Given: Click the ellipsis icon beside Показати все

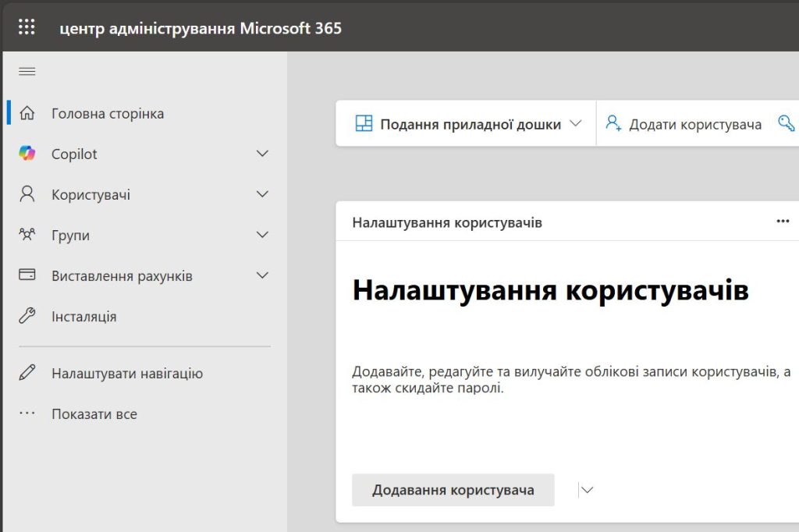Looking at the screenshot, I should [27, 413].
